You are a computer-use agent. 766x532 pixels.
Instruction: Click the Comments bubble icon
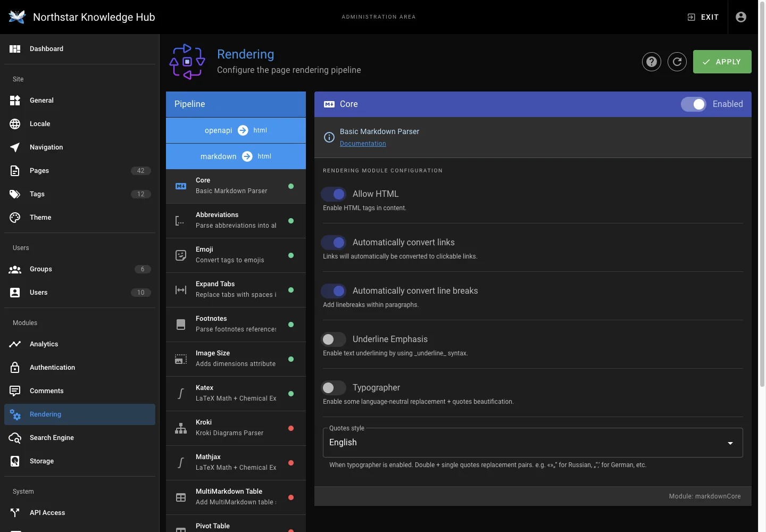[x=15, y=391]
